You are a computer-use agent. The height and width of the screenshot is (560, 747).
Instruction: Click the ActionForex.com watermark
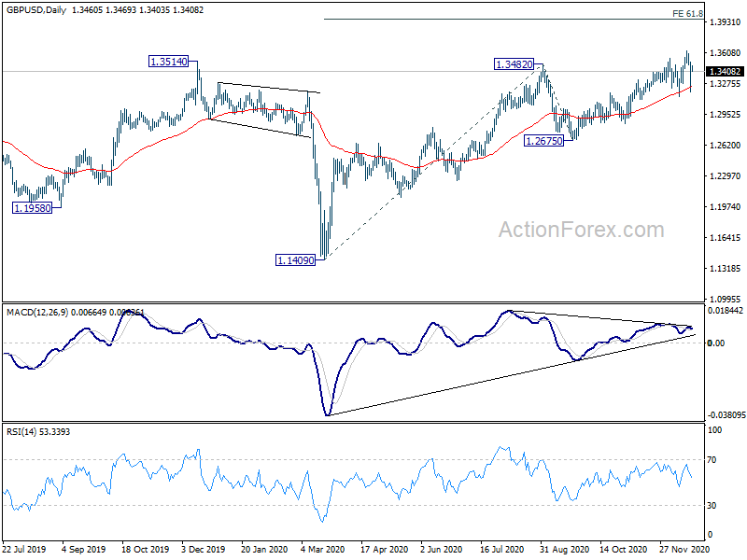click(581, 230)
